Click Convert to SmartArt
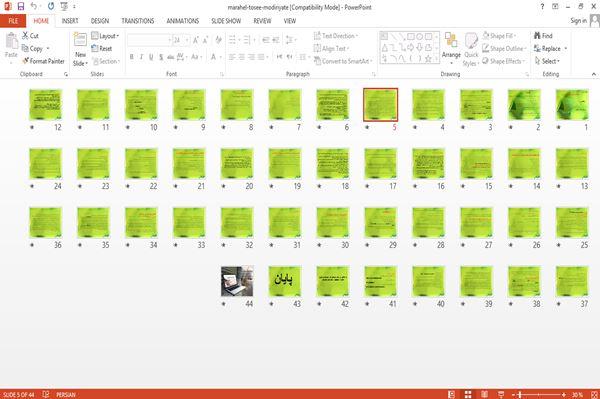 343,61
